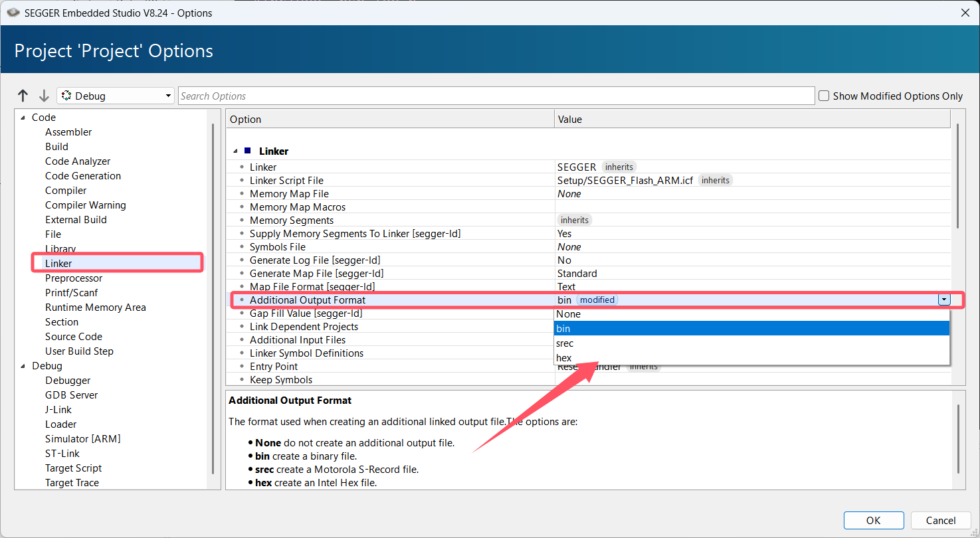
Task: Select Code Generation category
Action: (83, 176)
